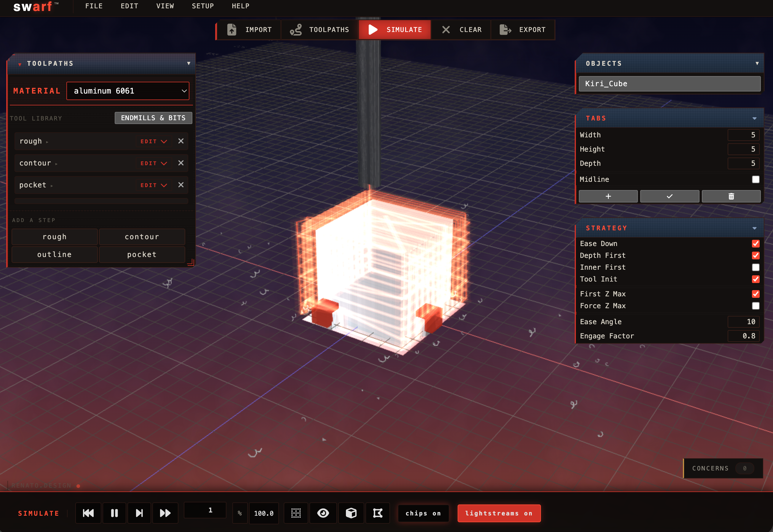Open the Setup menu
The height and width of the screenshot is (532, 773).
(202, 6)
